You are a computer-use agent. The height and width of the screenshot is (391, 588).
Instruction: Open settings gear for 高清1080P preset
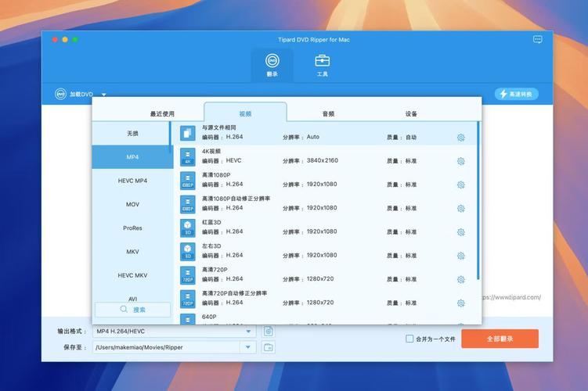pos(461,185)
